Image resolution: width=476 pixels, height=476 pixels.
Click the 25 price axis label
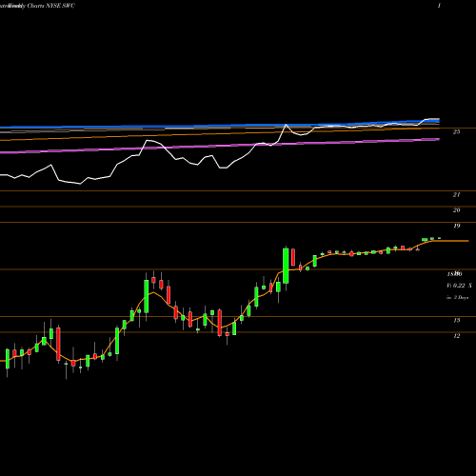[456, 132]
